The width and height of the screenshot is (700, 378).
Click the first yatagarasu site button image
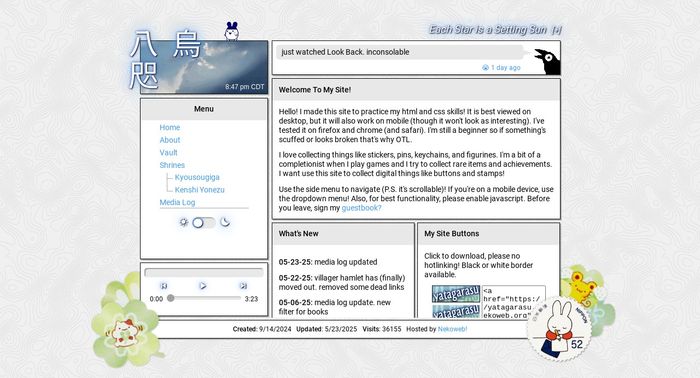(x=456, y=294)
